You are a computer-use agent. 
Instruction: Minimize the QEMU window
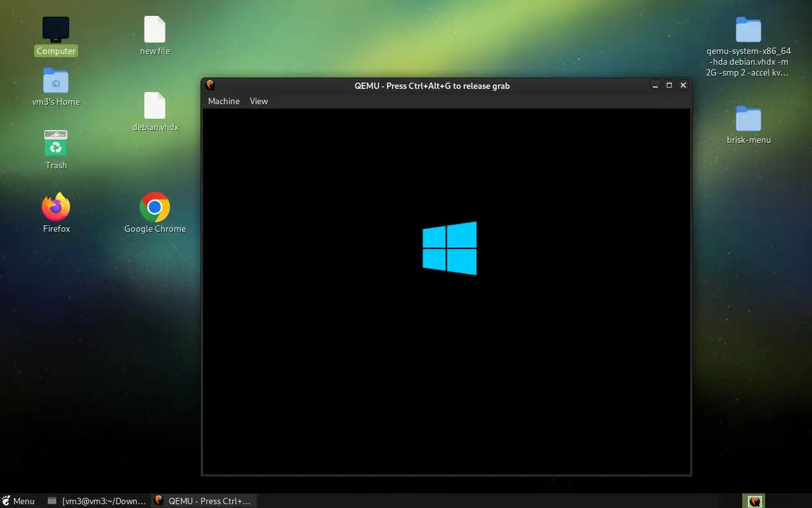655,85
